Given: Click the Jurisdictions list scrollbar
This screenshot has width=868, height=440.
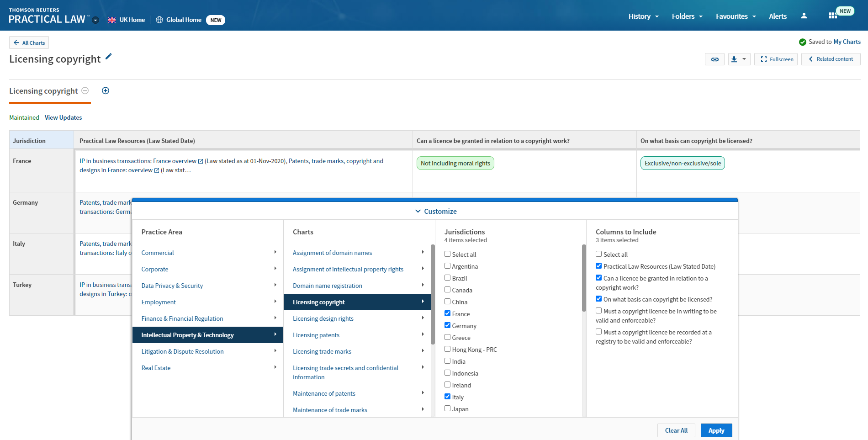Looking at the screenshot, I should (x=584, y=278).
